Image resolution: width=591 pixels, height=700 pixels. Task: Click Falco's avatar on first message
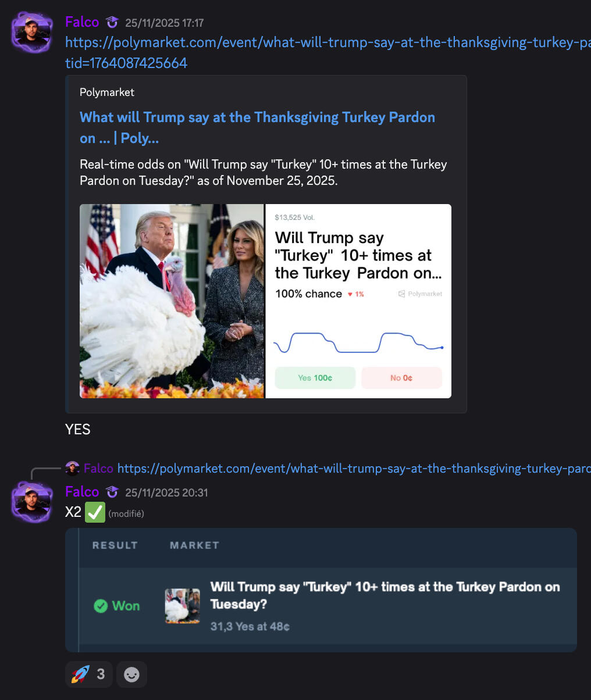[32, 33]
